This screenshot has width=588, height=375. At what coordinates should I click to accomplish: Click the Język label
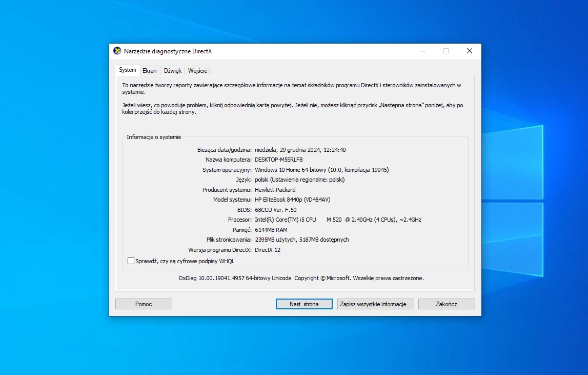pyautogui.click(x=244, y=180)
